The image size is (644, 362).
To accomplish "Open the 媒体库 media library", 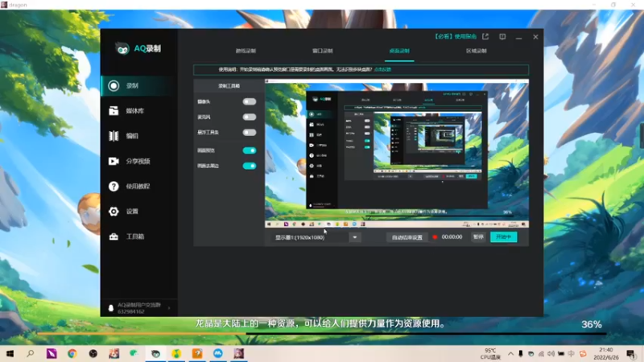I will pos(138,111).
